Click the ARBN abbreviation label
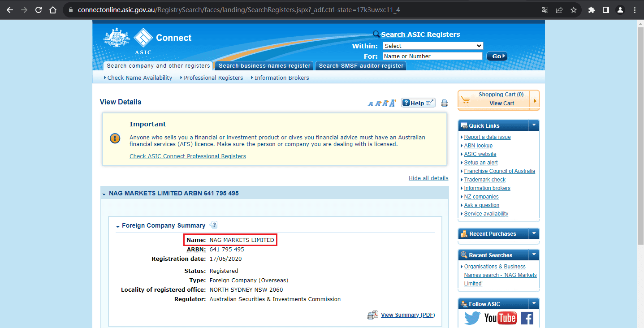 click(196, 250)
